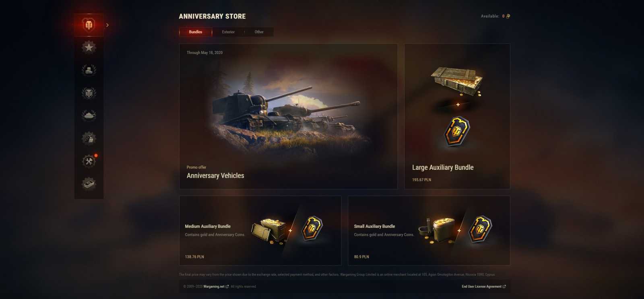The height and width of the screenshot is (299, 644).
Task: Open the Anniversary Store shield icon in sidebar
Action: pyautogui.click(x=89, y=25)
